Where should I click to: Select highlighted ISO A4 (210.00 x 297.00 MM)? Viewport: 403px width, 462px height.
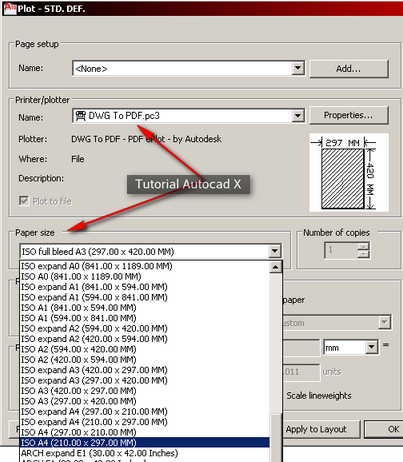145,442
